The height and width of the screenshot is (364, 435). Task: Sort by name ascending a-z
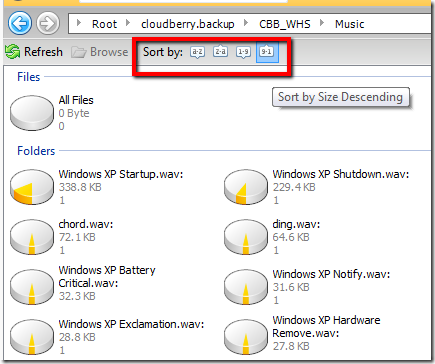pos(197,52)
